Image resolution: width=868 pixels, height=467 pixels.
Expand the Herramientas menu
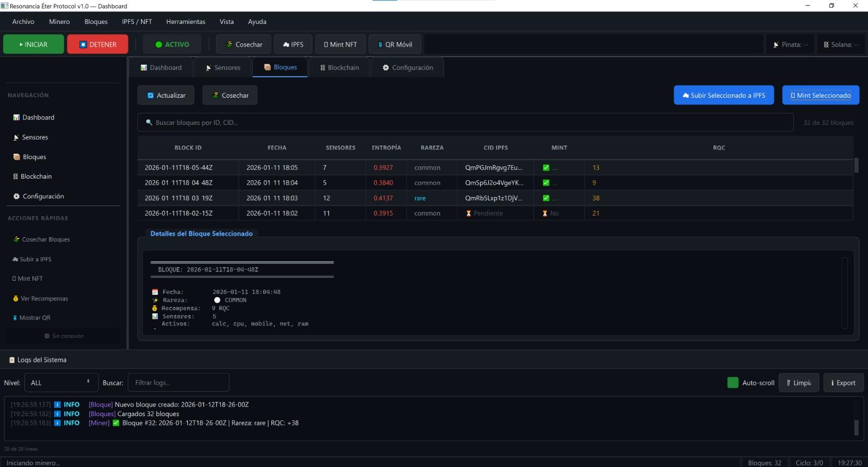click(x=186, y=22)
